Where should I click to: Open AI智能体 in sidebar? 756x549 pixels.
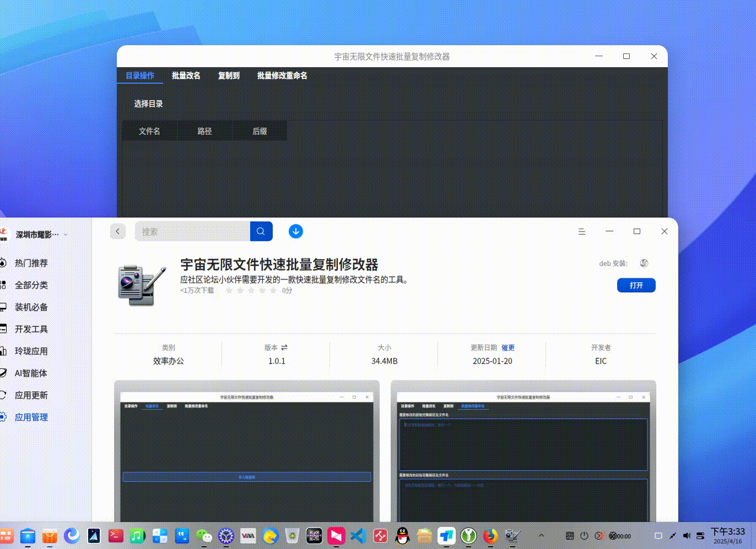pos(31,373)
